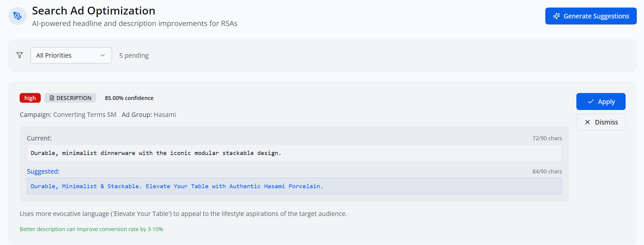Click the document icon in DESCRIPTION badge
The width and height of the screenshot is (644, 245).
pos(52,98)
